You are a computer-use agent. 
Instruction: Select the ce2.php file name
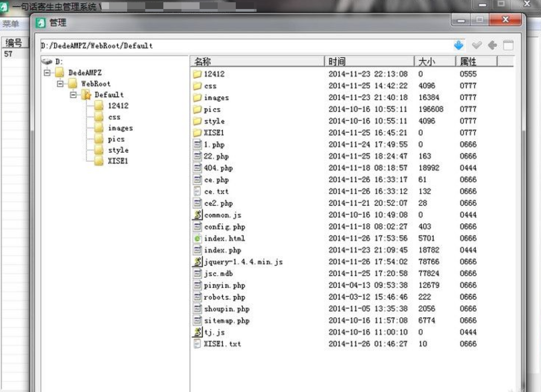click(218, 203)
